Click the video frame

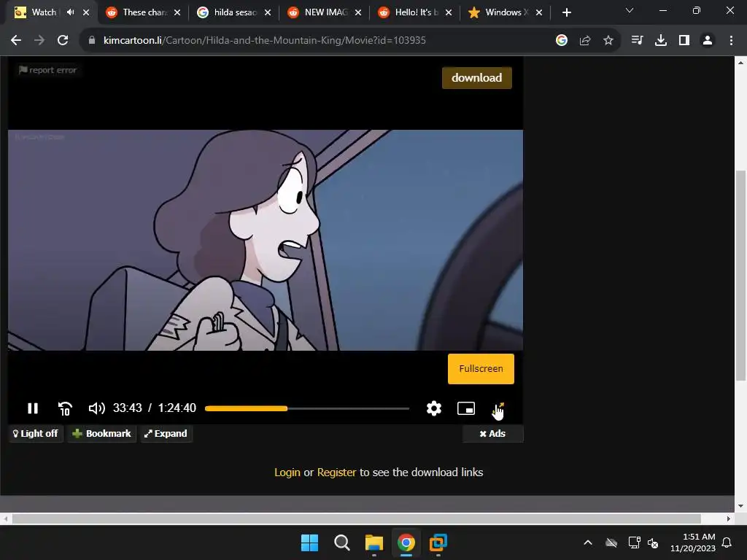[x=266, y=240]
